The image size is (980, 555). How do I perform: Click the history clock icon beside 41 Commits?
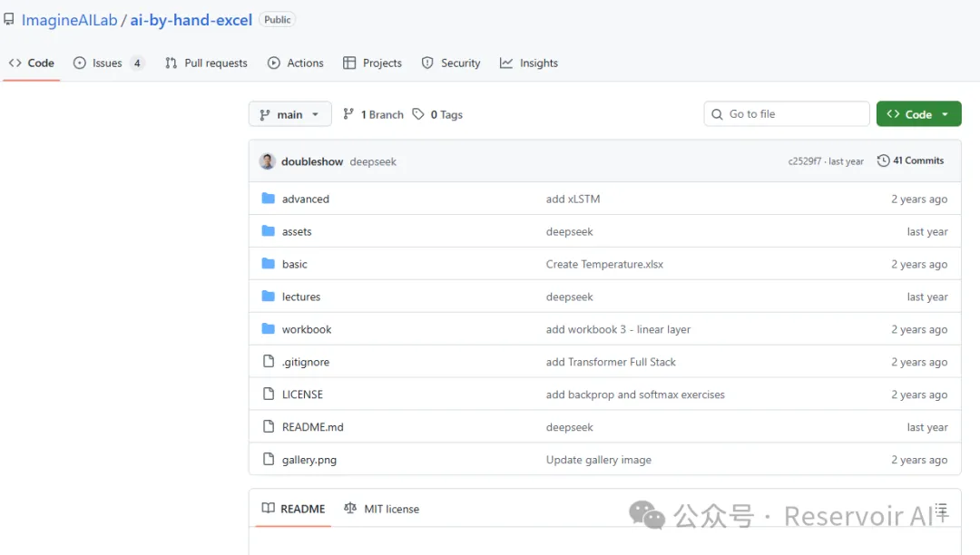click(x=883, y=161)
